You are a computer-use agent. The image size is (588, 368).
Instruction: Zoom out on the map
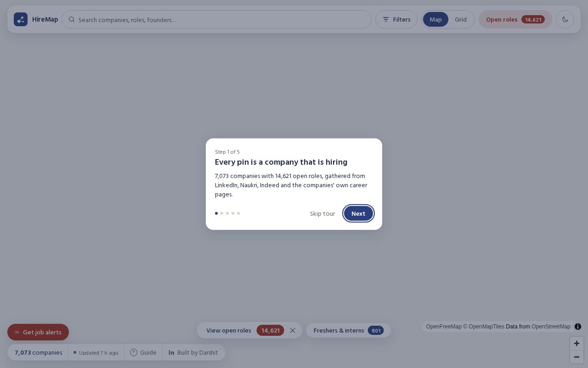(577, 356)
